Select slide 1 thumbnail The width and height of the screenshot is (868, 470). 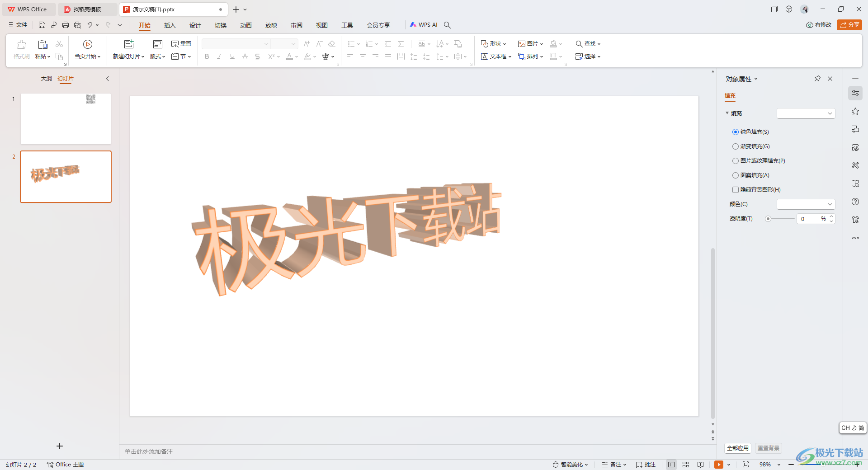coord(66,119)
